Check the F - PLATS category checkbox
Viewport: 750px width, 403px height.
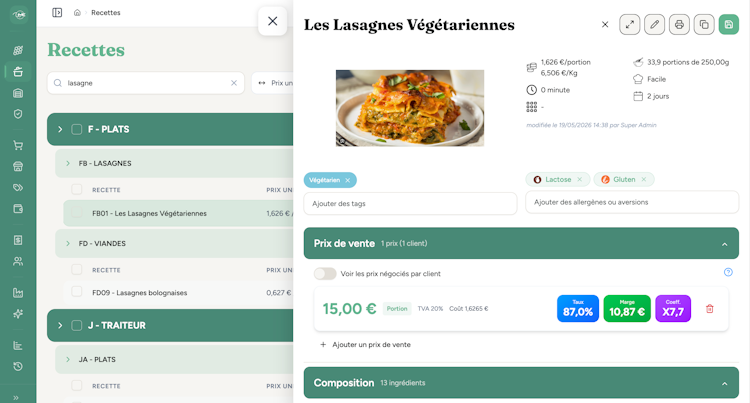77,129
